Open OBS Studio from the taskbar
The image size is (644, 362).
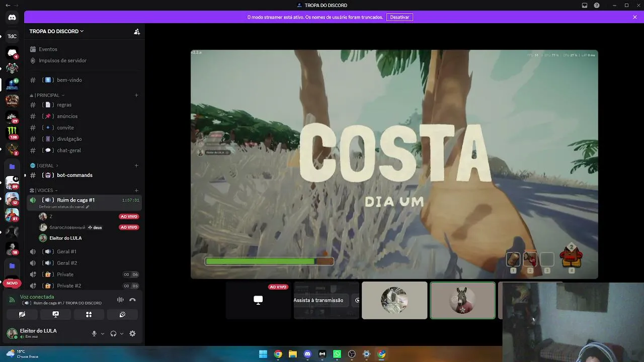[x=352, y=354]
